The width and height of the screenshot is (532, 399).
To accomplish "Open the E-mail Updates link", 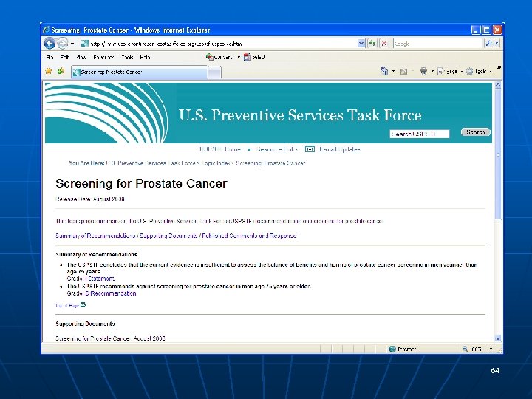I will pos(340,149).
